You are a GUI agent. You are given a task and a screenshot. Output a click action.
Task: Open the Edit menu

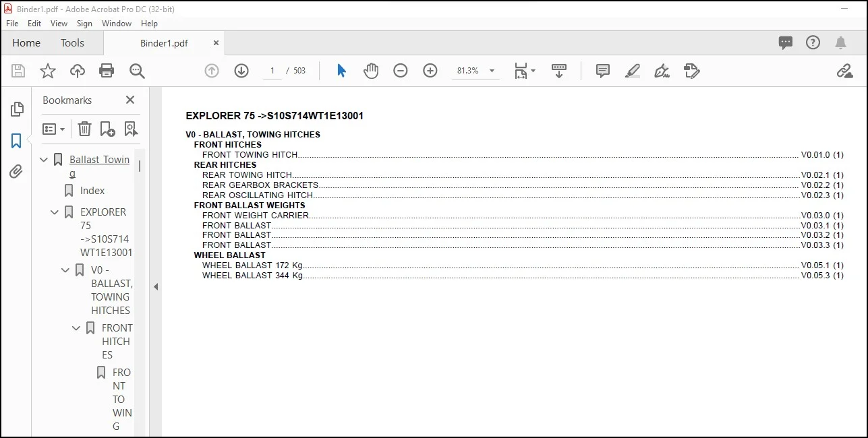pyautogui.click(x=34, y=23)
